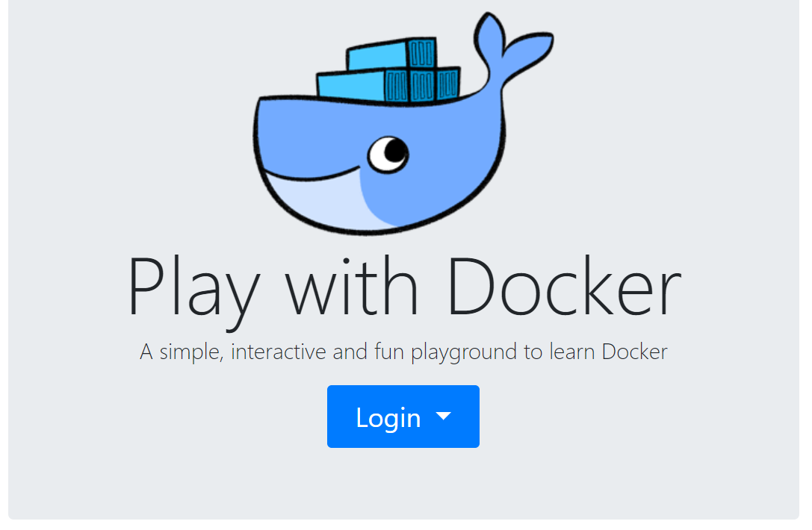812x530 pixels.
Task: Select the whale's eye on the logo
Action: coord(389,153)
